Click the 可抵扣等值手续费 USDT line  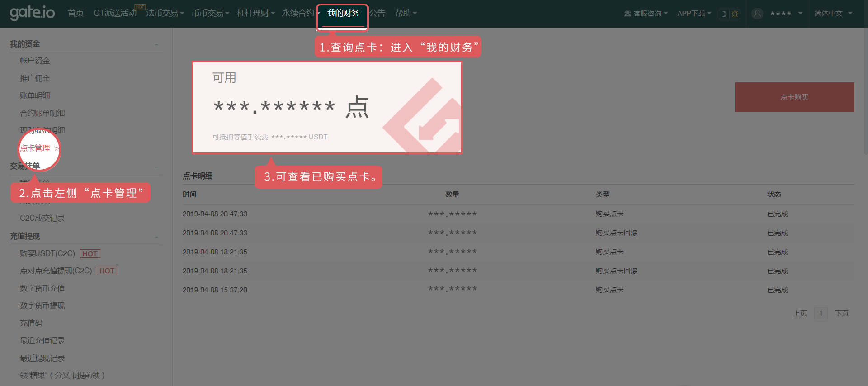pos(270,137)
